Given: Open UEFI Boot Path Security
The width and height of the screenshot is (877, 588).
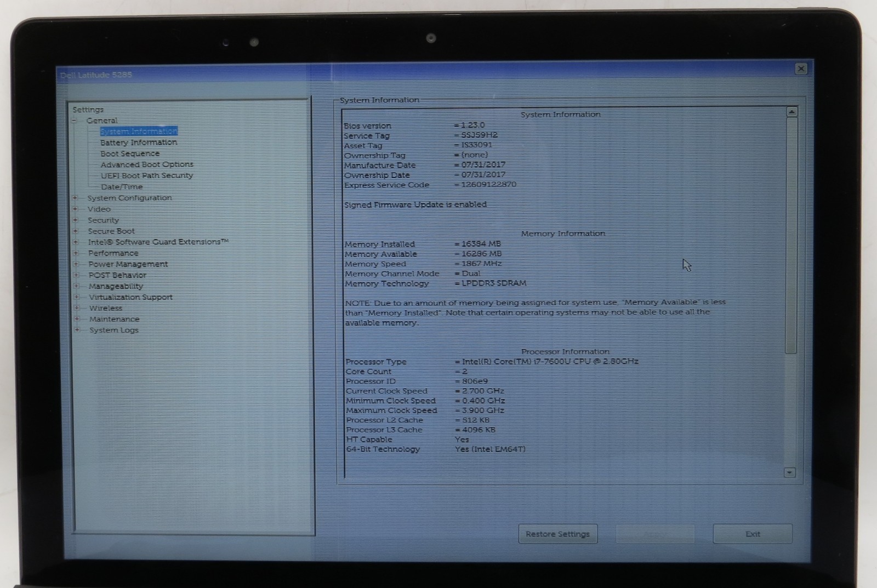Looking at the screenshot, I should click(x=147, y=175).
